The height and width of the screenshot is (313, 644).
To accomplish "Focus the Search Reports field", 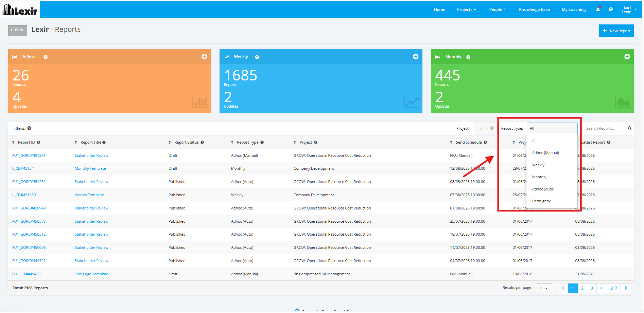I will click(x=605, y=128).
